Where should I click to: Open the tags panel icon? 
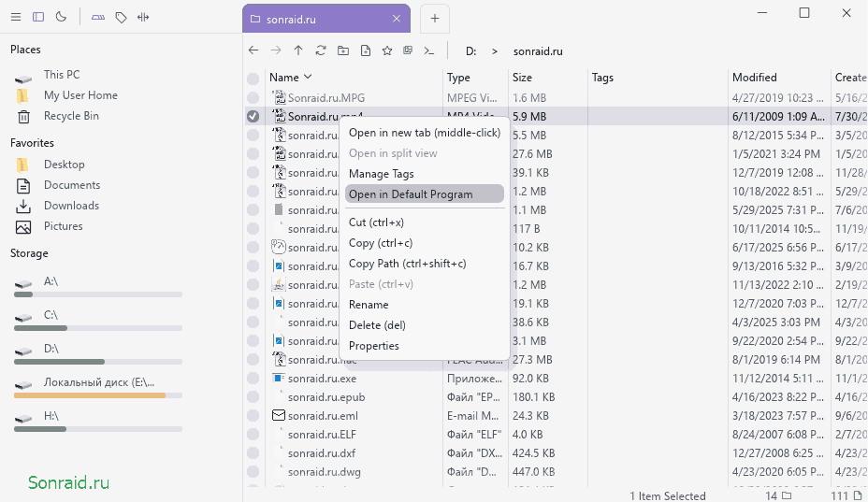pyautogui.click(x=121, y=17)
